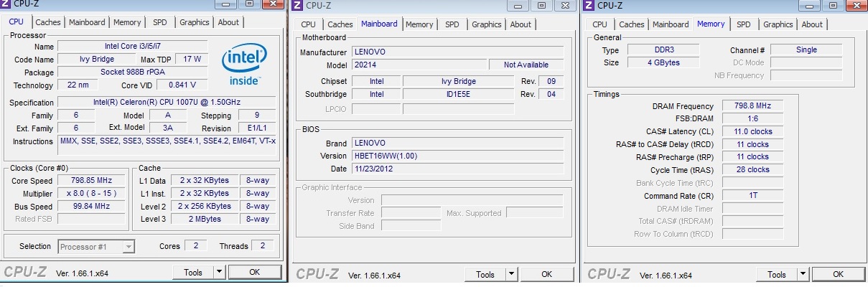The height and width of the screenshot is (287, 868).
Task: Open Caches tab in the Memory window
Action: pyautogui.click(x=631, y=24)
